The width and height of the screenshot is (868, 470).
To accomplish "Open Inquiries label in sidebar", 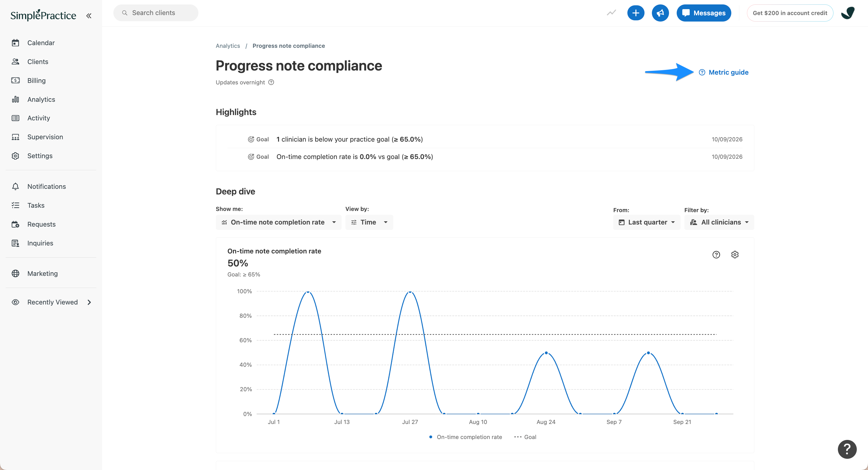I will 40,243.
